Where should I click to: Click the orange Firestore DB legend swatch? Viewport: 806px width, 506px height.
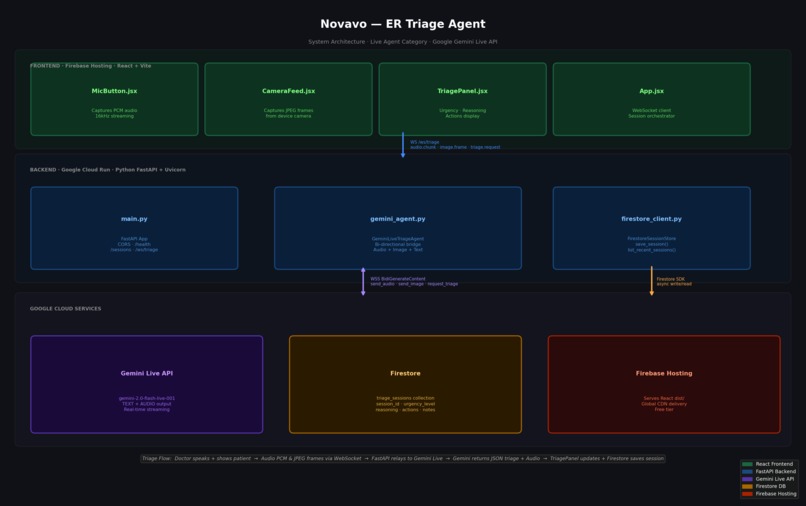point(747,486)
